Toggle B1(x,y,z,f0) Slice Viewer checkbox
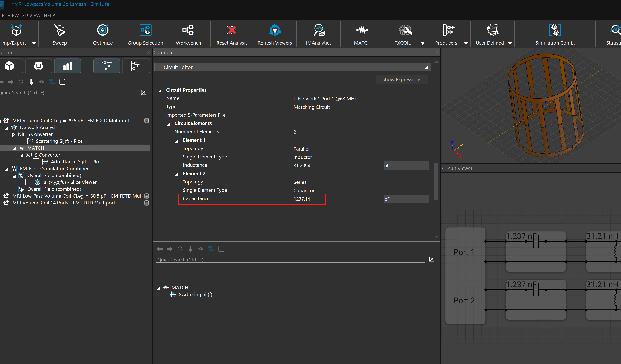 point(29,182)
